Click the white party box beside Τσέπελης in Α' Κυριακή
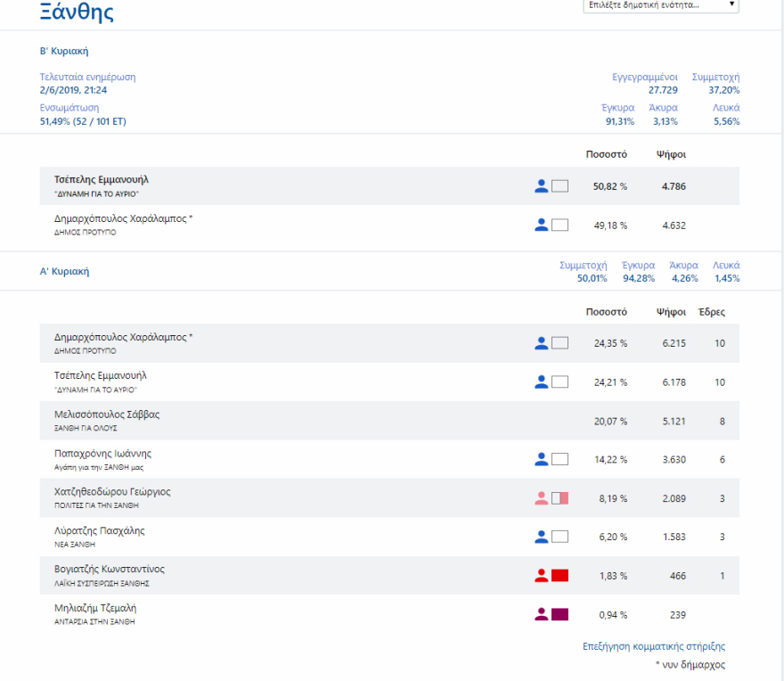 click(x=559, y=382)
